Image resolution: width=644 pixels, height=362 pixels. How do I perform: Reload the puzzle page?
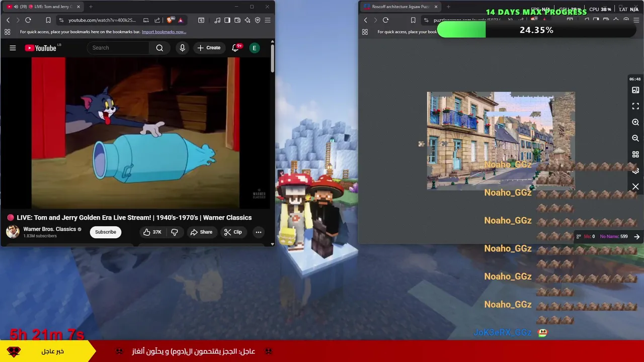(x=385, y=20)
